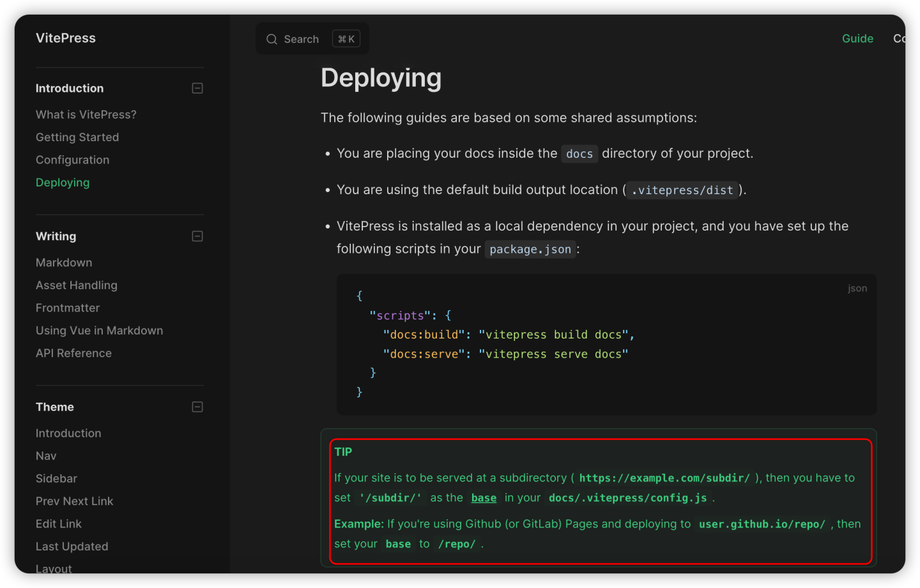The image size is (920, 588).
Task: Click the package.json inline code
Action: pos(530,250)
